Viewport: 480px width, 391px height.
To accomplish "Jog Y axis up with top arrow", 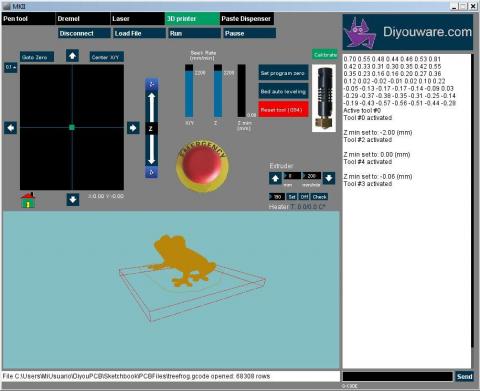I will tap(72, 56).
